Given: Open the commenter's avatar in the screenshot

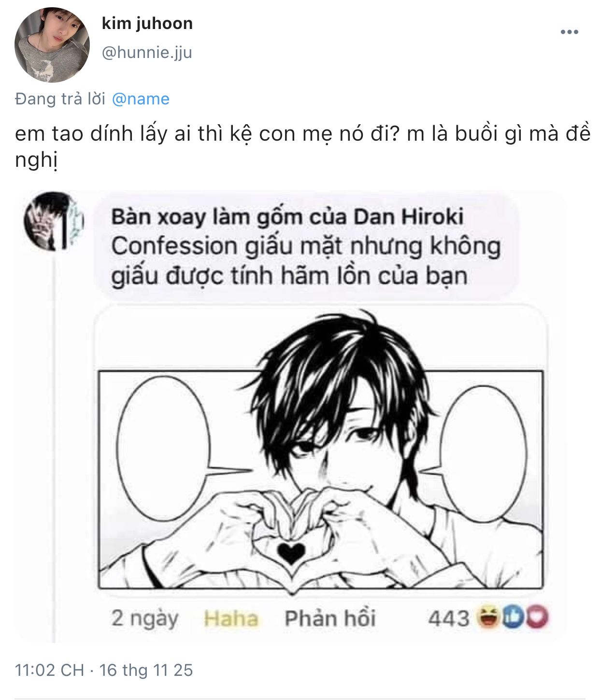Looking at the screenshot, I should coord(54,221).
